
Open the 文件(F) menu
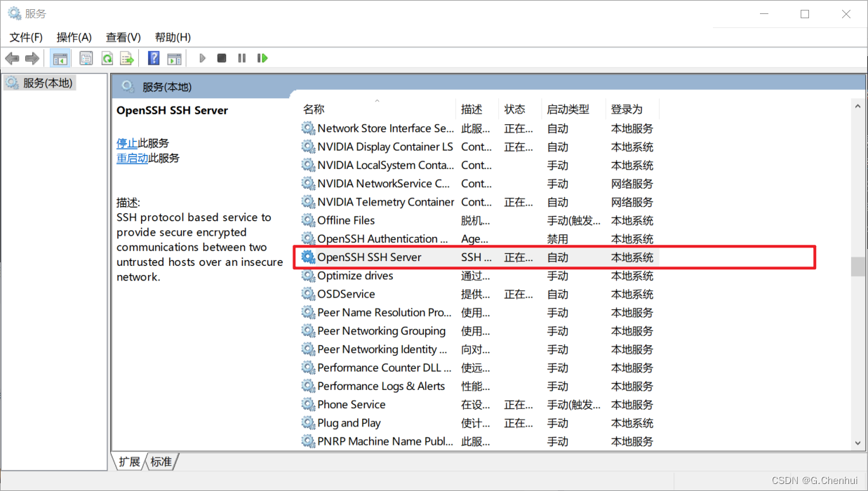pyautogui.click(x=26, y=37)
